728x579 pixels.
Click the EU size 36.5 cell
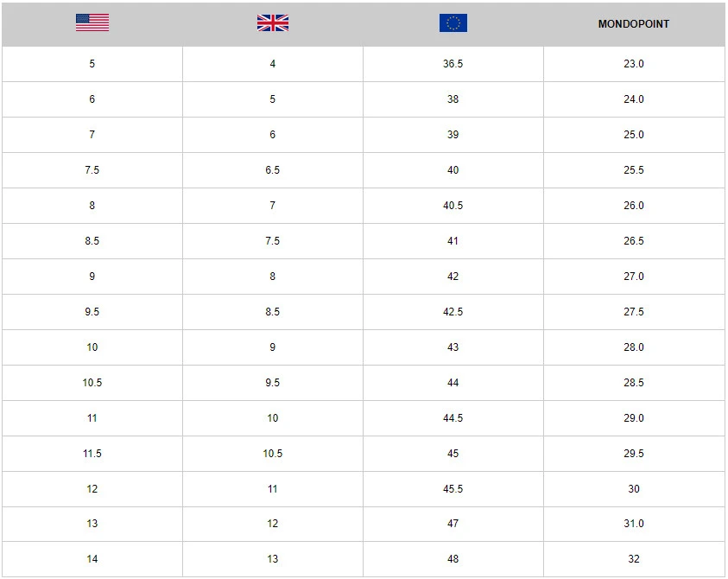[x=453, y=64]
